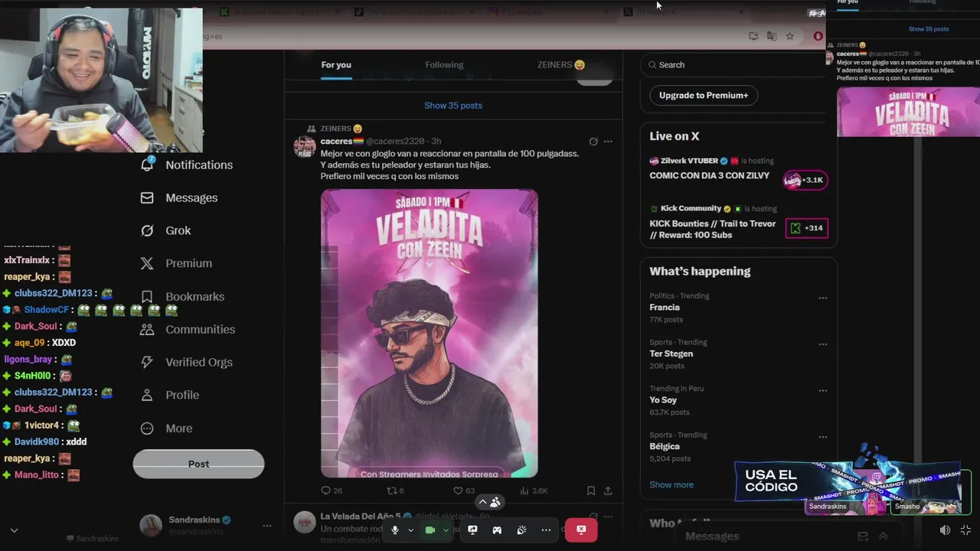Select the Home / X browser tab

(x=684, y=11)
